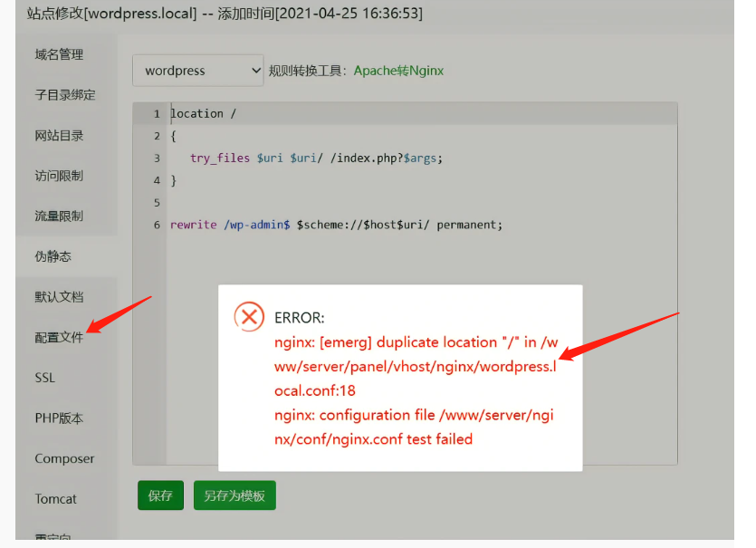
Task: Click the 规则转换工具 label
Action: point(307,71)
